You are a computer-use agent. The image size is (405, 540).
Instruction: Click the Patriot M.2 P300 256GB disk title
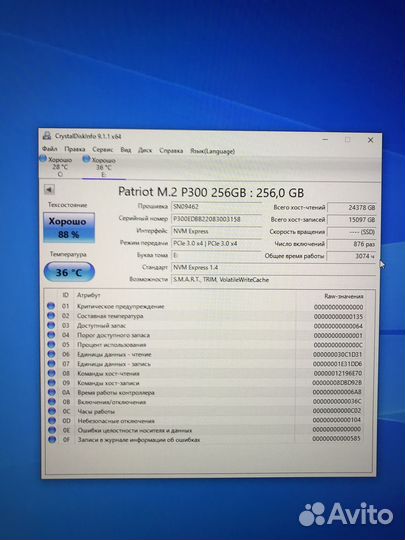tap(211, 192)
